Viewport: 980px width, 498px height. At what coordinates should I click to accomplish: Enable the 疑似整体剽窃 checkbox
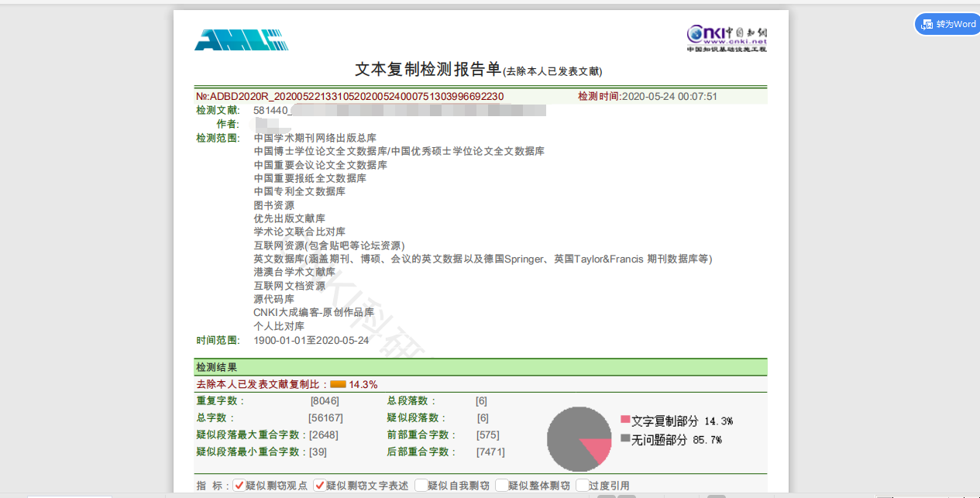(x=501, y=486)
